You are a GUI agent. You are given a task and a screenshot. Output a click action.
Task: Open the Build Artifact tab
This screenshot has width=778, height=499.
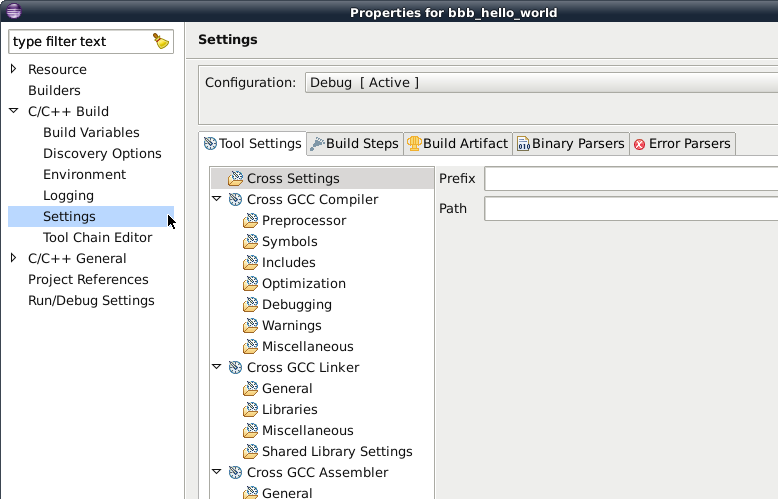pyautogui.click(x=457, y=144)
